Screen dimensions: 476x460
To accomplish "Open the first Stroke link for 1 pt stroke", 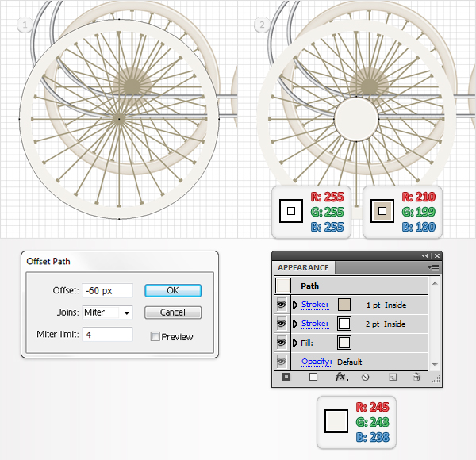I will click(x=315, y=305).
